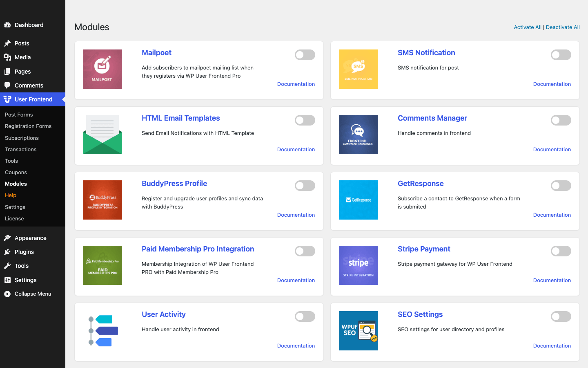Switch on Stripe Payment toggle
Viewport: 588px width, 368px height.
pos(561,251)
